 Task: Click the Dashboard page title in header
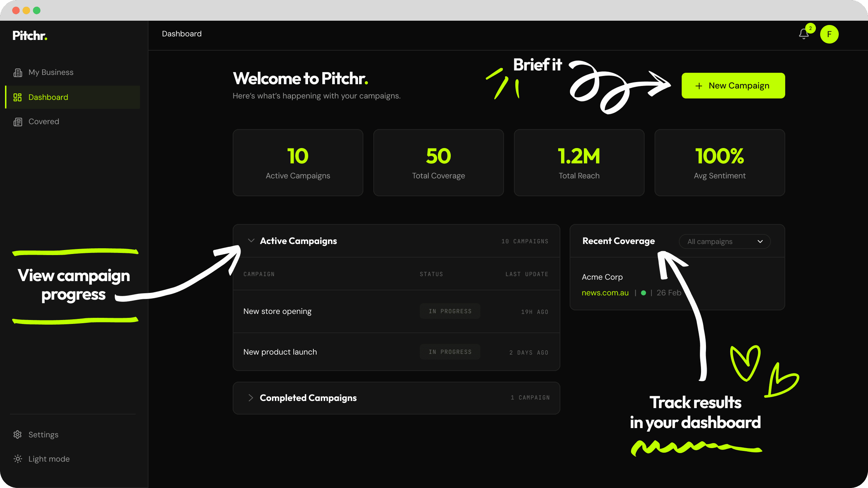pyautogui.click(x=182, y=34)
